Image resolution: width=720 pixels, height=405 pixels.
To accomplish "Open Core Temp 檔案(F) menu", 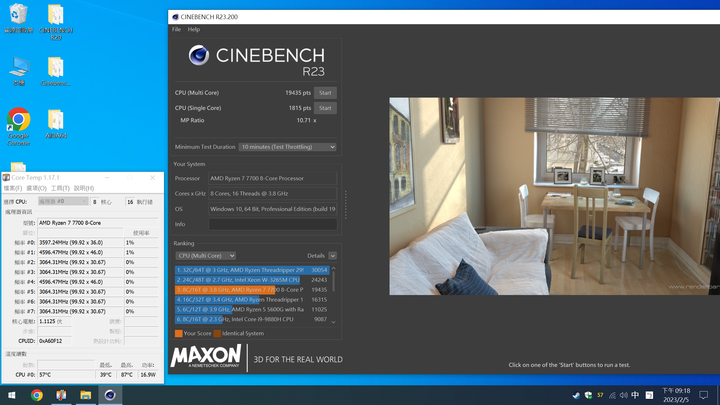I will coord(13,188).
